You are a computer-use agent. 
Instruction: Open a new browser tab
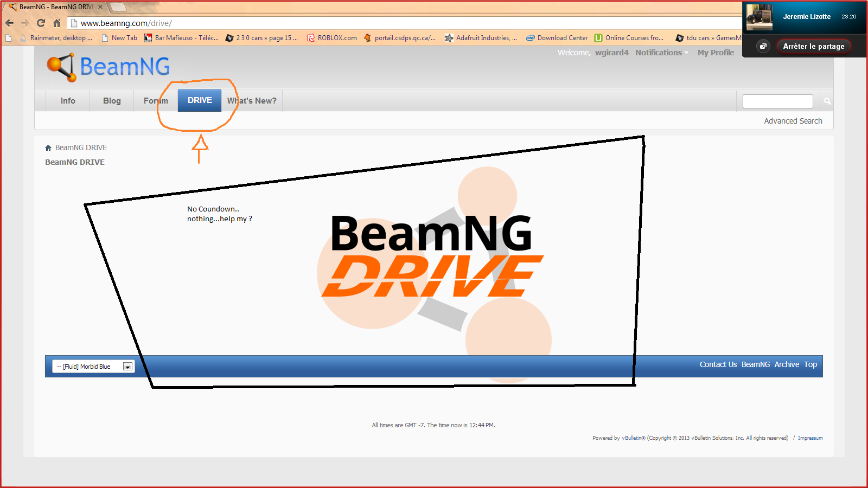click(118, 7)
